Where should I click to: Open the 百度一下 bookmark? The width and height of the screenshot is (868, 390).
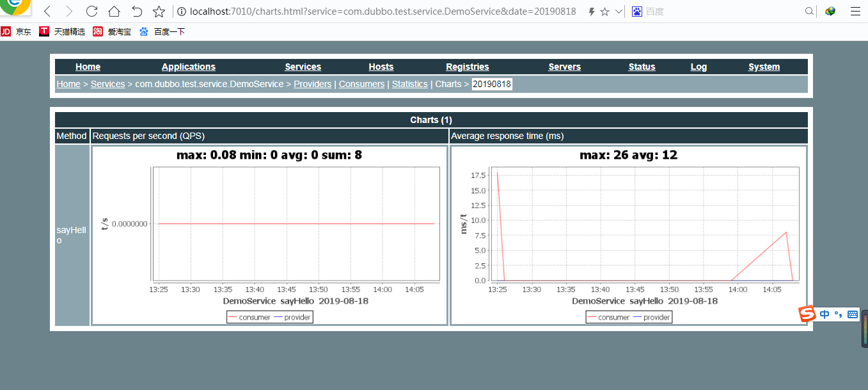pyautogui.click(x=162, y=31)
